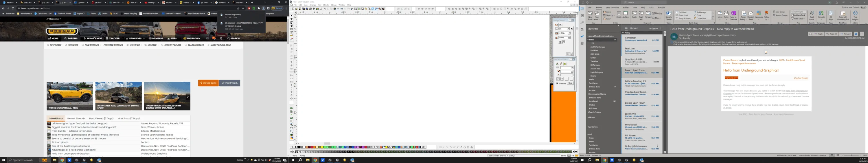
Task: Select the Flexi eyedropper tool
Action: tap(292, 39)
